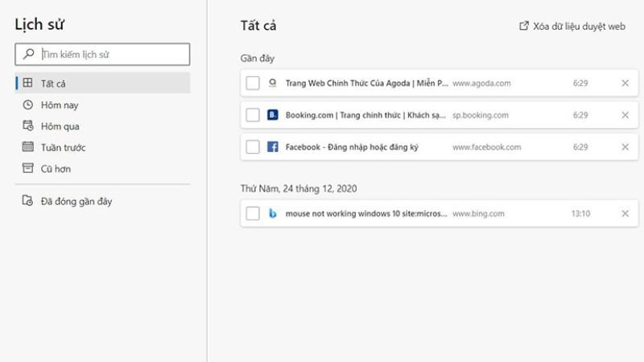Click the Agoda site favicon icon
The width and height of the screenshot is (644, 362).
[272, 83]
